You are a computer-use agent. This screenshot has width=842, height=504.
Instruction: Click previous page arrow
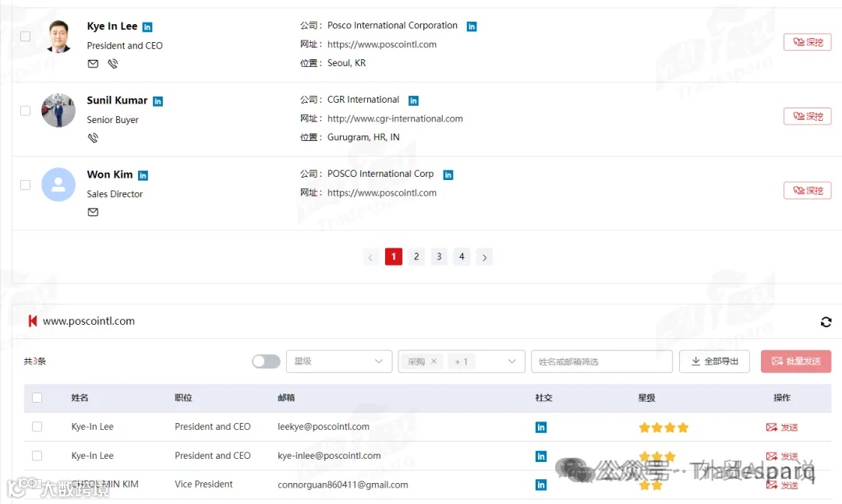click(370, 257)
